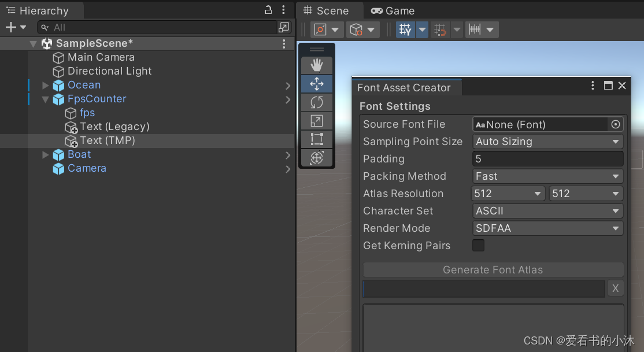The width and height of the screenshot is (644, 352).
Task: Enable the Get Kerning Pairs checkbox
Action: click(478, 246)
